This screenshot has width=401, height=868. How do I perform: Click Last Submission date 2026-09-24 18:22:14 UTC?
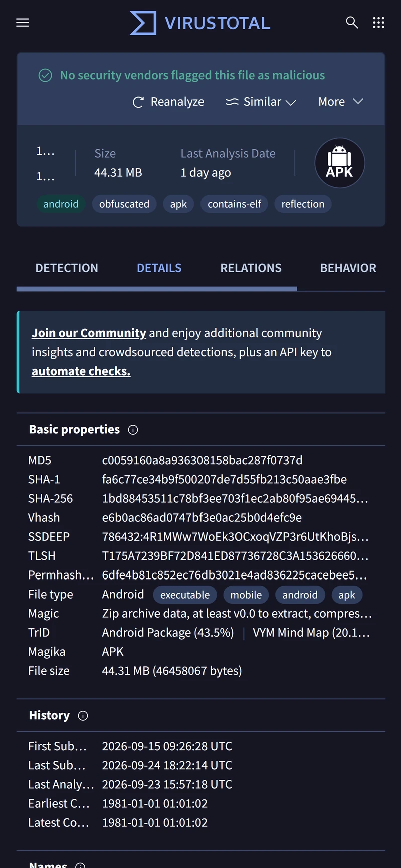tap(167, 765)
